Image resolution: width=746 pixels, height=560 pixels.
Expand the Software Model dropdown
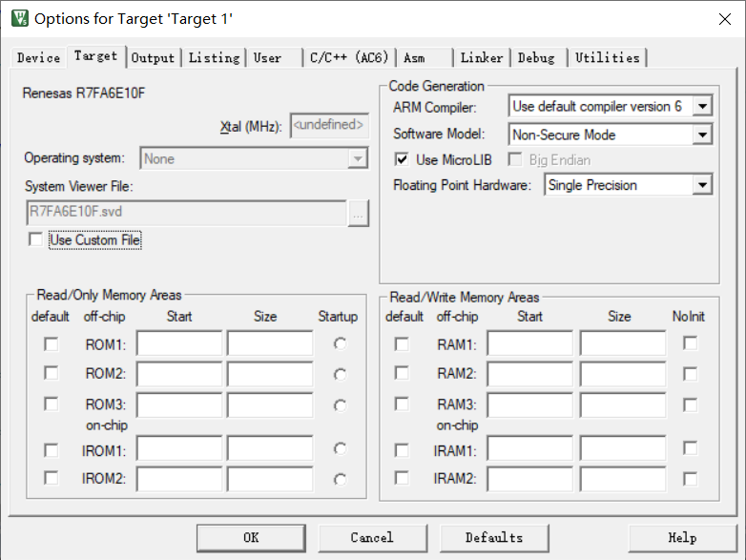click(702, 135)
